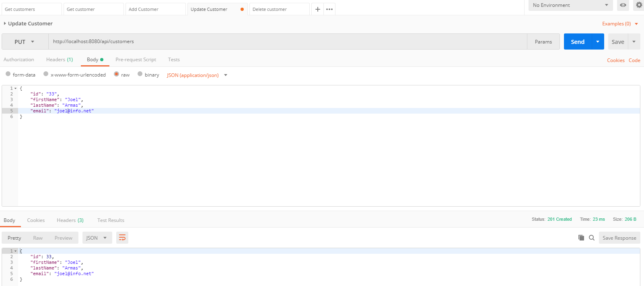
Task: Switch to Add Customer tab
Action: [x=156, y=9]
